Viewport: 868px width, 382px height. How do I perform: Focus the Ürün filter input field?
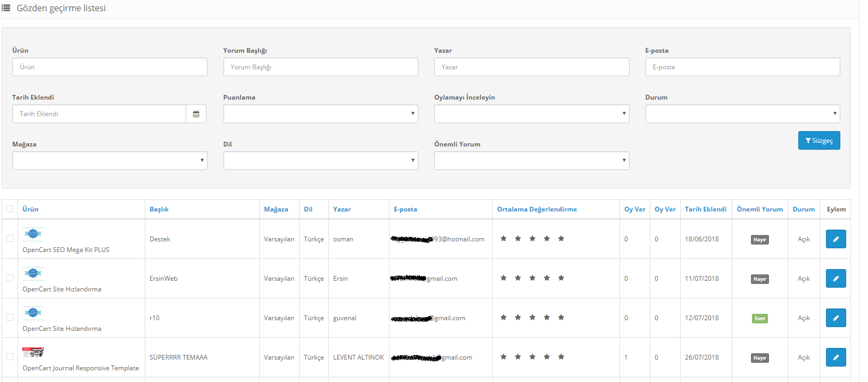pyautogui.click(x=110, y=67)
